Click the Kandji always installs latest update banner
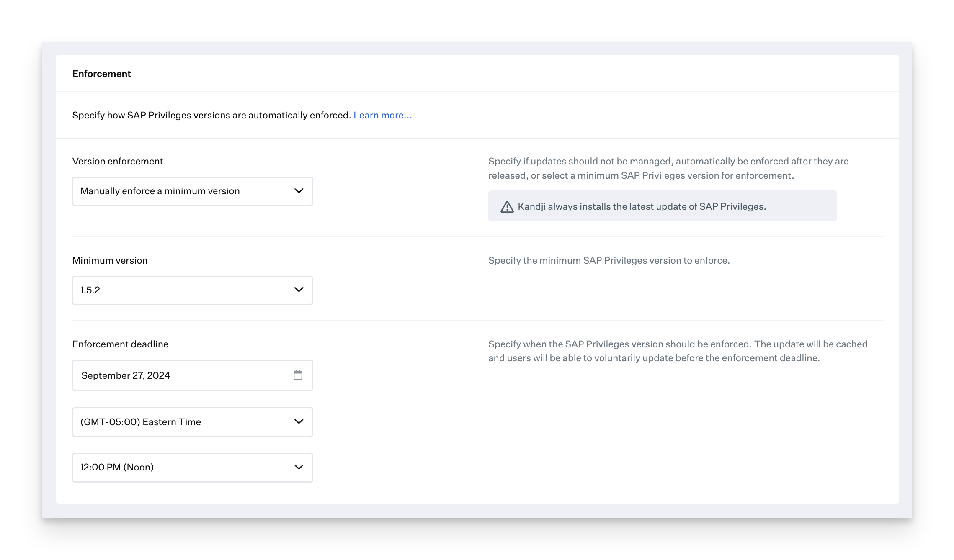 point(662,206)
